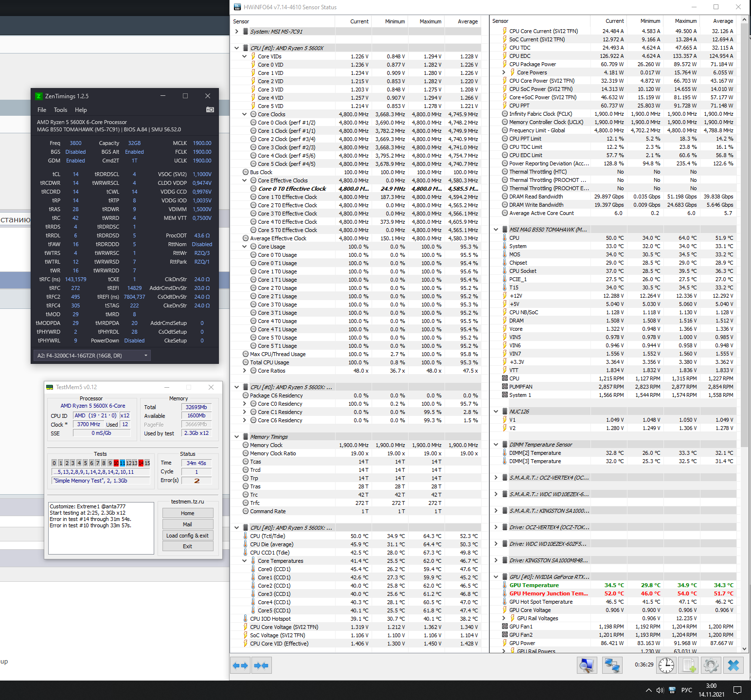Click the expand columns arrows button in HWiNFO

click(x=240, y=665)
